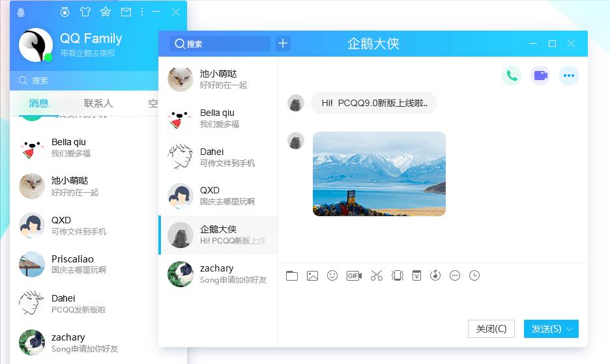Expand the send button dropdown arrow
The height and width of the screenshot is (364, 610).
point(569,329)
